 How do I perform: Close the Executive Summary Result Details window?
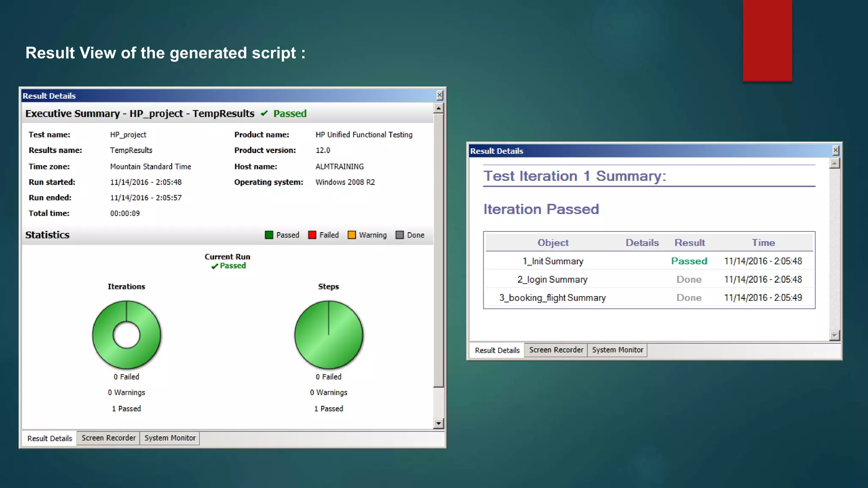(440, 95)
